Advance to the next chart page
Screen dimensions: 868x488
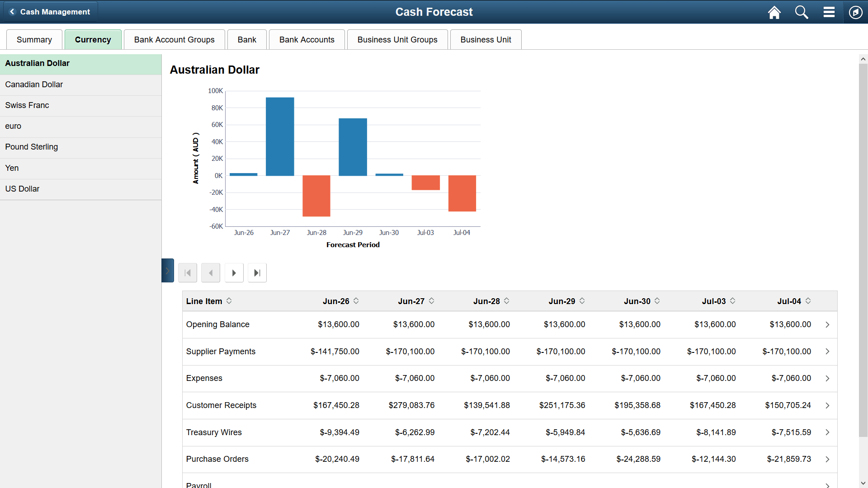[234, 272]
